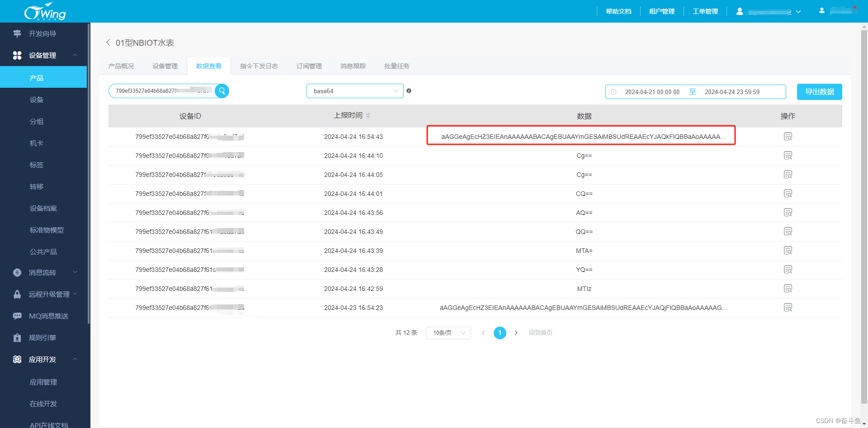Open detail icon for 16:44:05 row
This screenshot has width=868, height=428.
pos(788,175)
